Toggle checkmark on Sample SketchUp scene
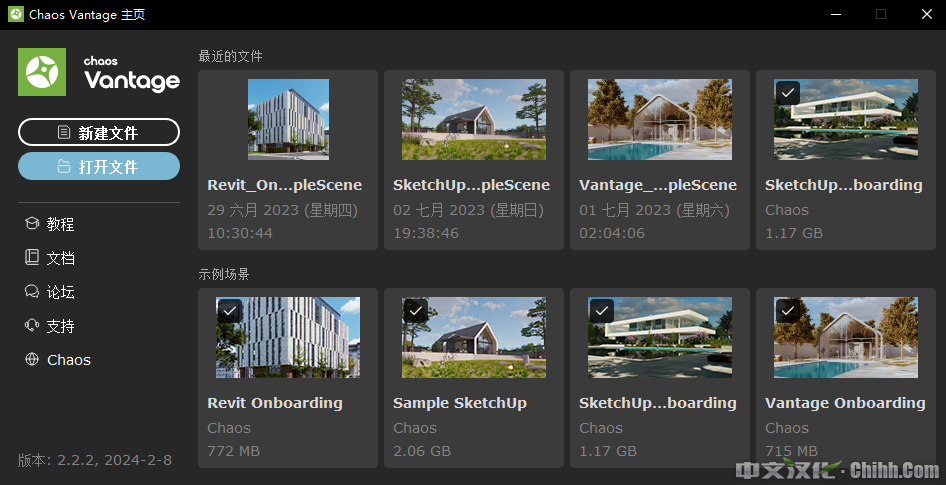This screenshot has width=946, height=485. [x=415, y=311]
